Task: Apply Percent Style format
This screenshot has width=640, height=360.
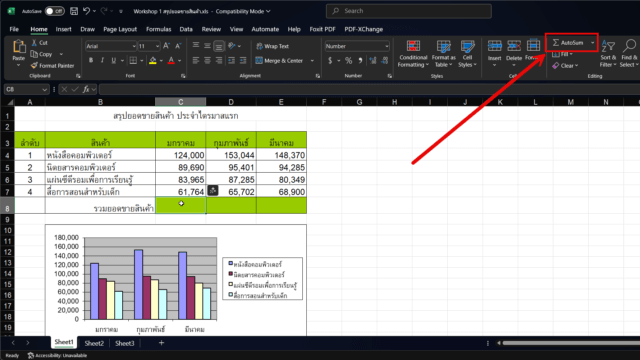Action: (x=349, y=60)
